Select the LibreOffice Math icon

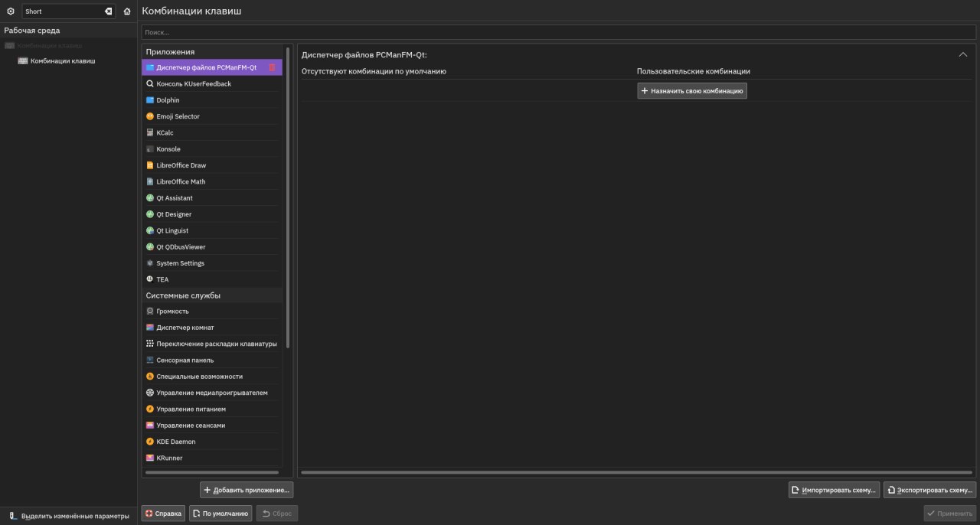pos(150,182)
